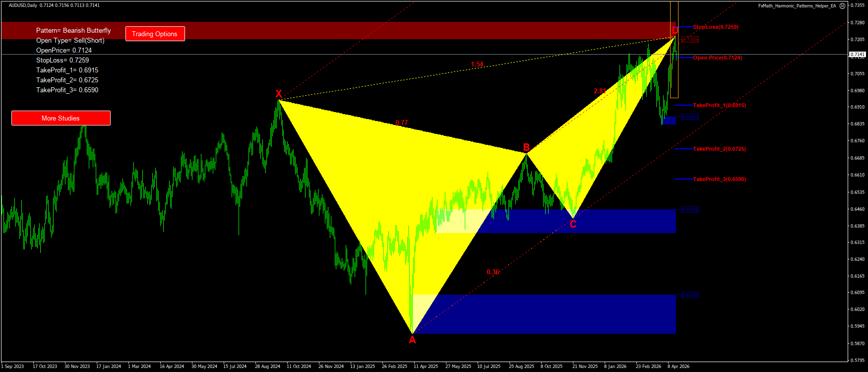
Task: Click the 0.5795 price axis label
Action: pyautogui.click(x=858, y=360)
